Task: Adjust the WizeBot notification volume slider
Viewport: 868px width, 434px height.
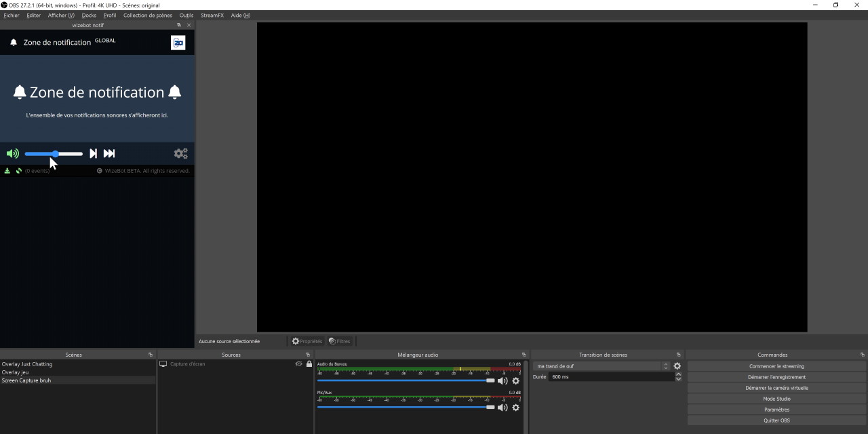Action: click(x=54, y=154)
